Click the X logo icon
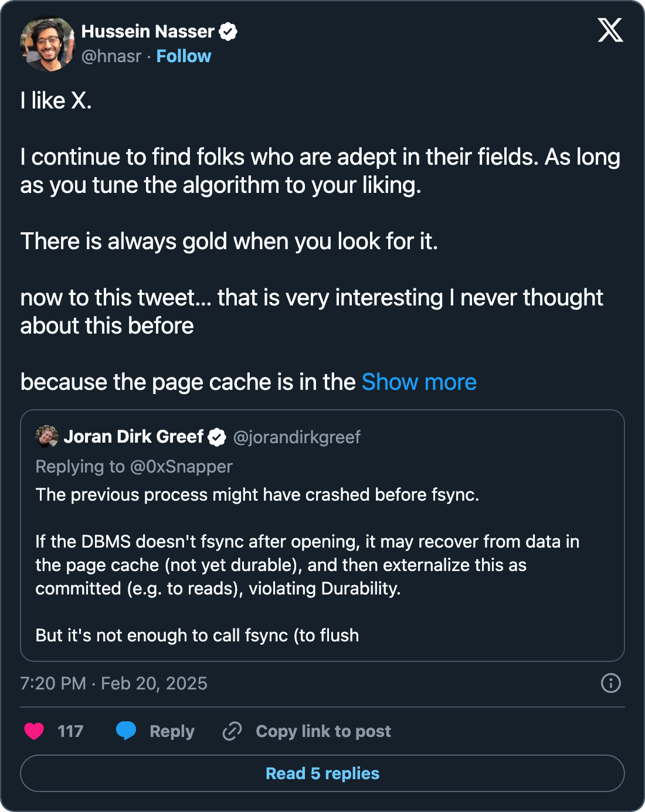The height and width of the screenshot is (812, 645). (610, 30)
